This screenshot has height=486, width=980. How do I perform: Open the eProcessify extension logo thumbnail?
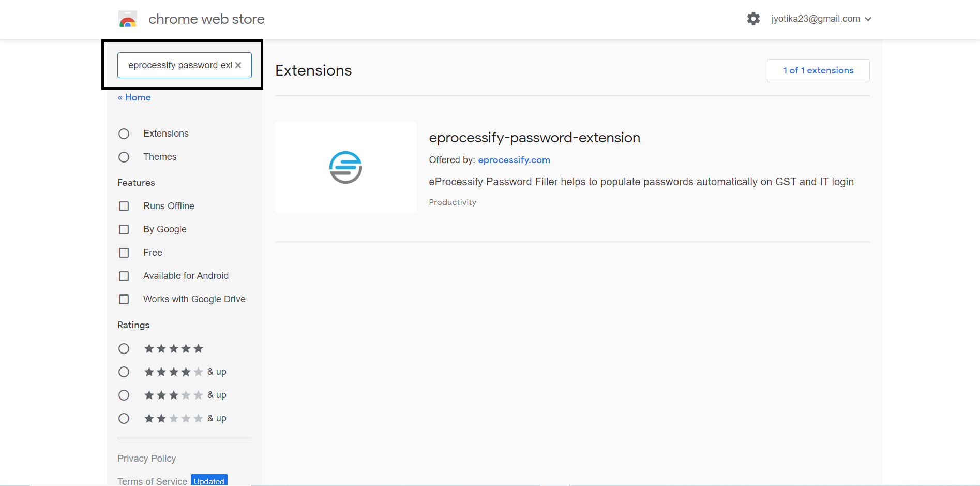[x=345, y=167]
